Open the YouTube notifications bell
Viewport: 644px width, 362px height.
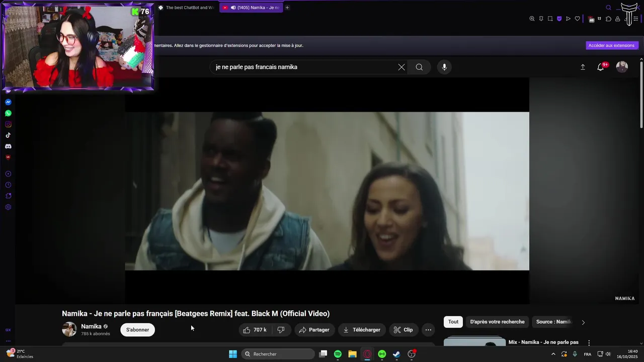click(601, 67)
